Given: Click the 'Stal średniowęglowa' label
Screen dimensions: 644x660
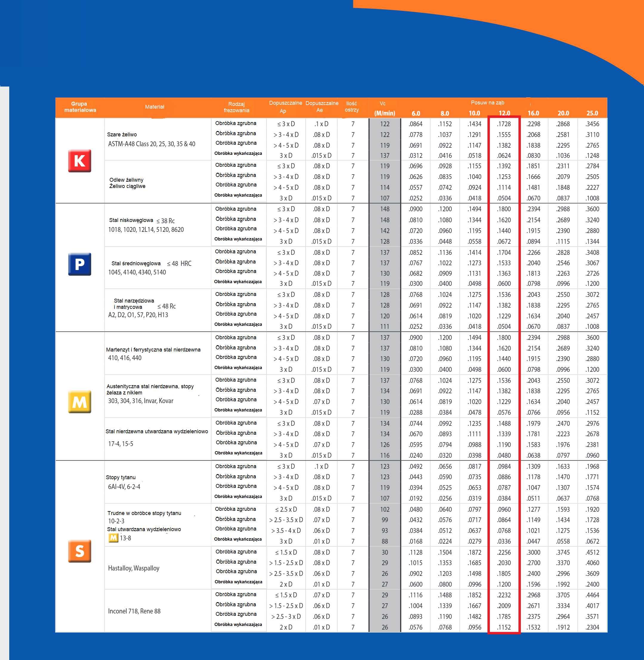Looking at the screenshot, I should pyautogui.click(x=136, y=263).
